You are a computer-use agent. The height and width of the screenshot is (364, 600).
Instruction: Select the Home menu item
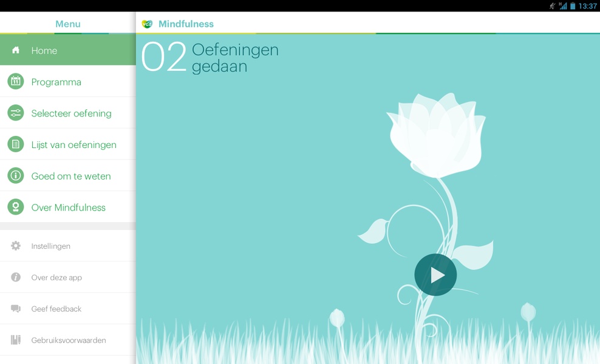coord(68,50)
